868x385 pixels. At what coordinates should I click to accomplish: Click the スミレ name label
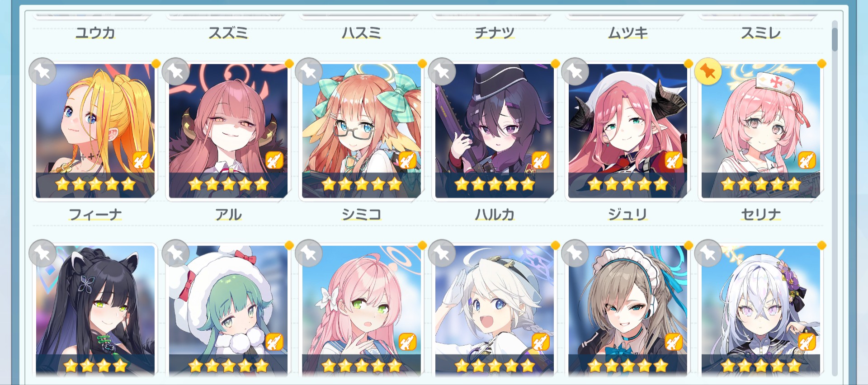coord(760,33)
